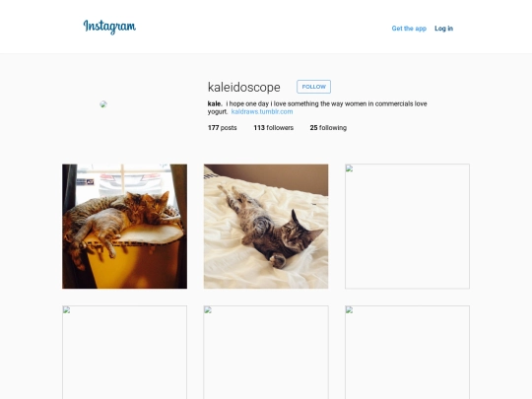View the 177 posts count
The height and width of the screenshot is (399, 532).
point(223,128)
